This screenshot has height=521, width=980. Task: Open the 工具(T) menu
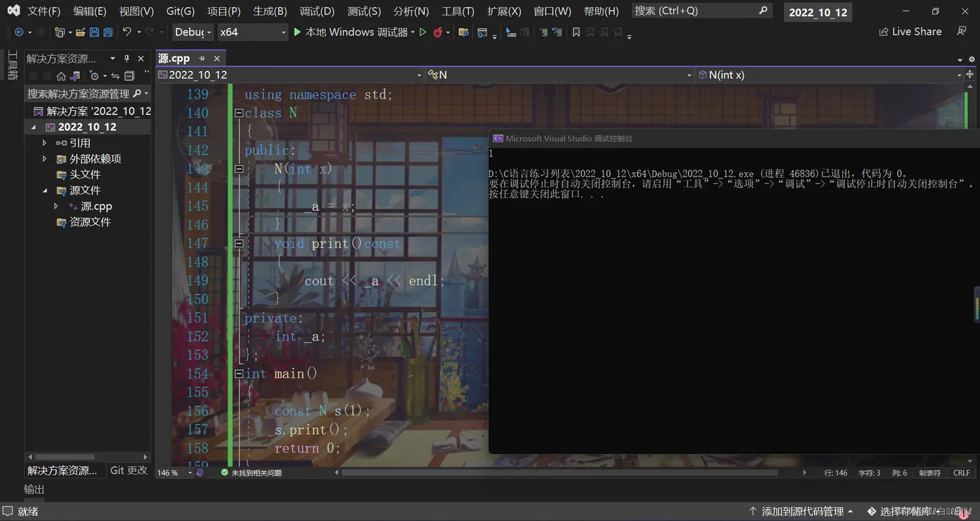[x=458, y=11]
